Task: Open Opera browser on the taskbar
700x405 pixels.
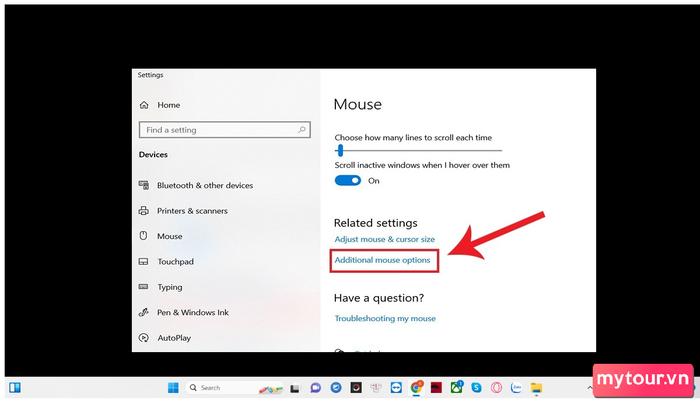Action: pos(496,388)
